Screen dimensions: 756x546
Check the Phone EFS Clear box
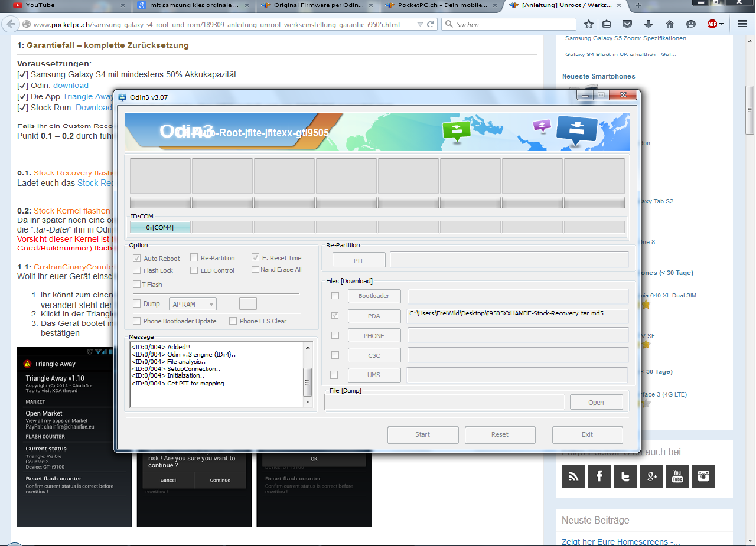[x=233, y=321]
